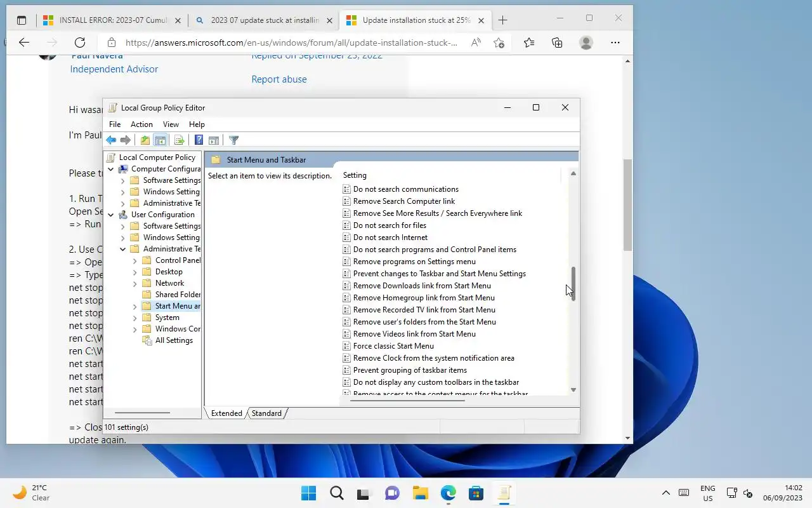Refresh the Edge page
The height and width of the screenshot is (508, 812).
click(80, 43)
